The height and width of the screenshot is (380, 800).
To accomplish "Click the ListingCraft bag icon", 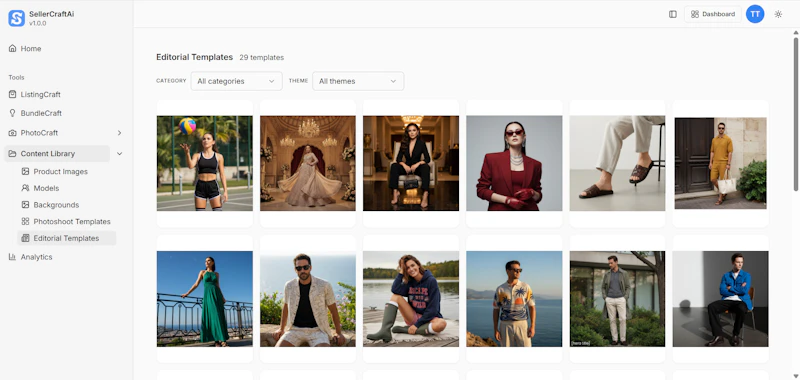I will coord(12,94).
